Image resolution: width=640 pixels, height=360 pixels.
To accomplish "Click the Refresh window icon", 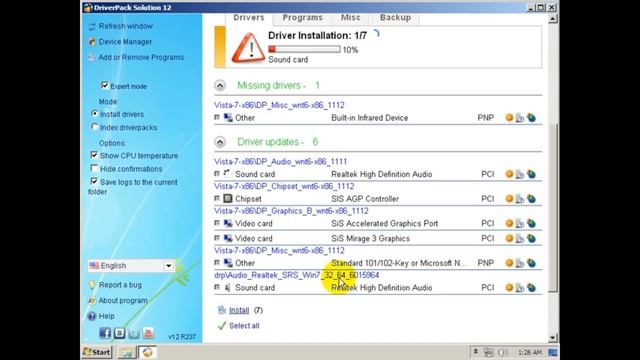I will click(92, 27).
